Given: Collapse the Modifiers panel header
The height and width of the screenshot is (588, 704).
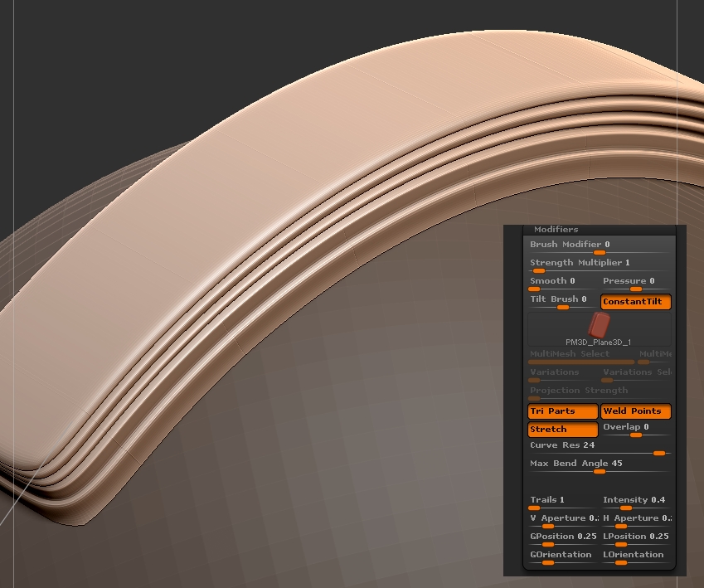Looking at the screenshot, I should point(600,230).
